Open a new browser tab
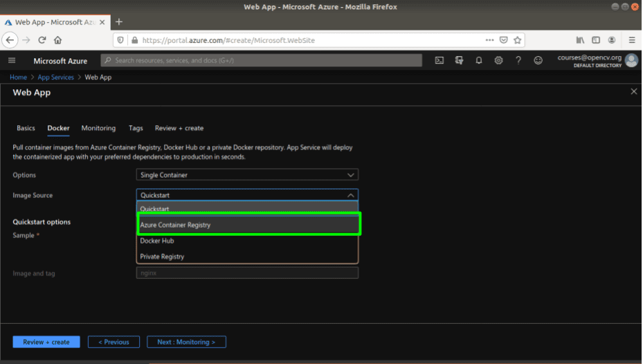 point(119,22)
